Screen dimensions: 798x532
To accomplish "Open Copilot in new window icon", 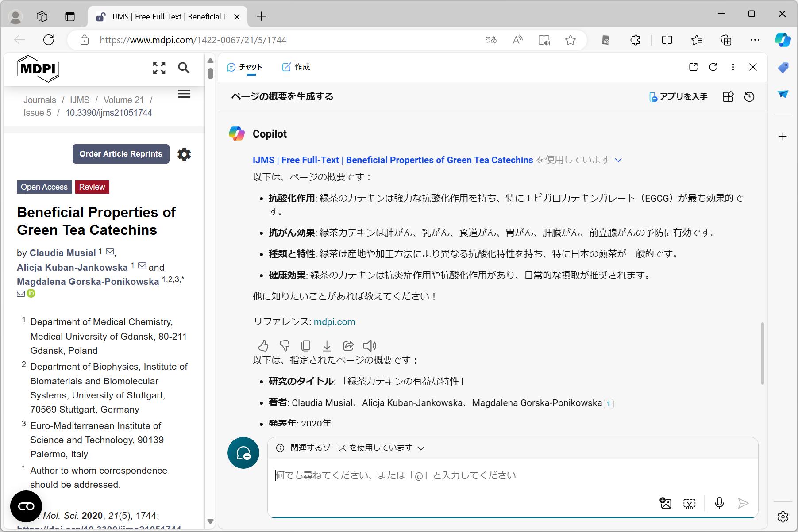I will pyautogui.click(x=694, y=67).
